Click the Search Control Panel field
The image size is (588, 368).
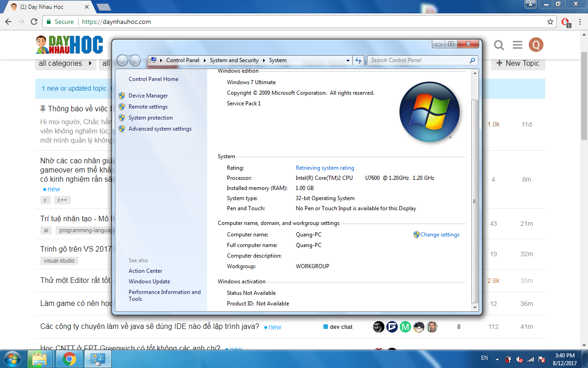pos(418,60)
